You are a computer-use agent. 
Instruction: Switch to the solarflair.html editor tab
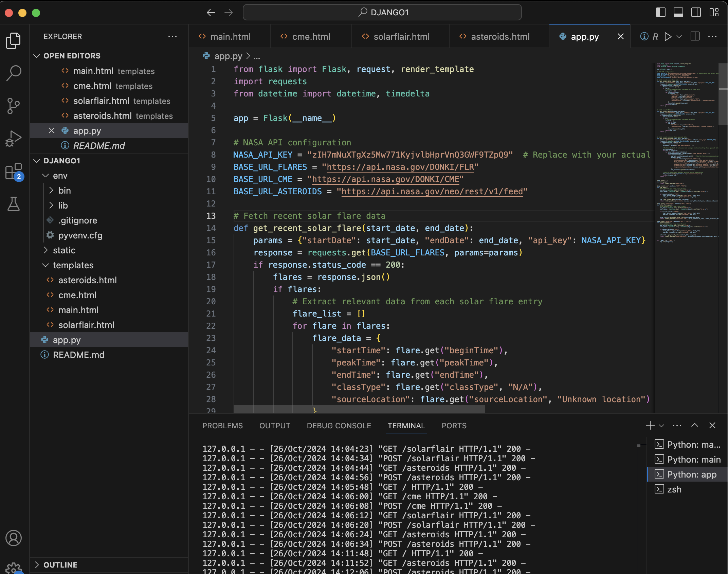click(401, 37)
